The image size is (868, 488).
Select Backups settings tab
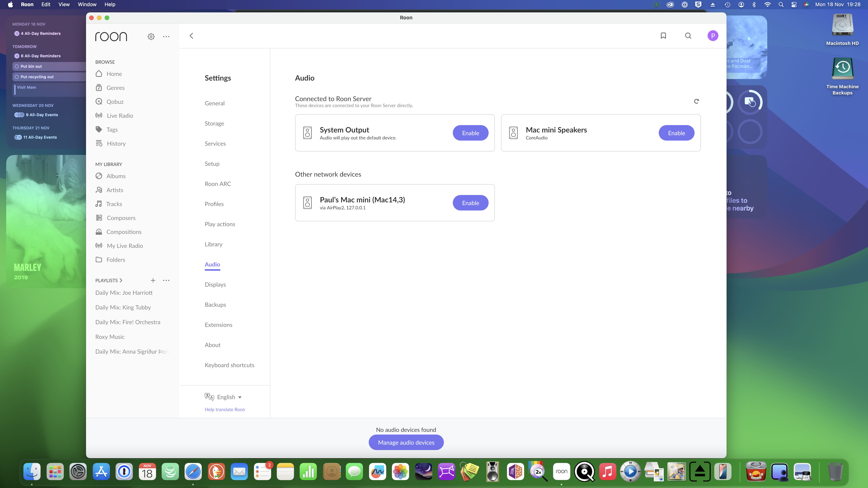point(215,305)
